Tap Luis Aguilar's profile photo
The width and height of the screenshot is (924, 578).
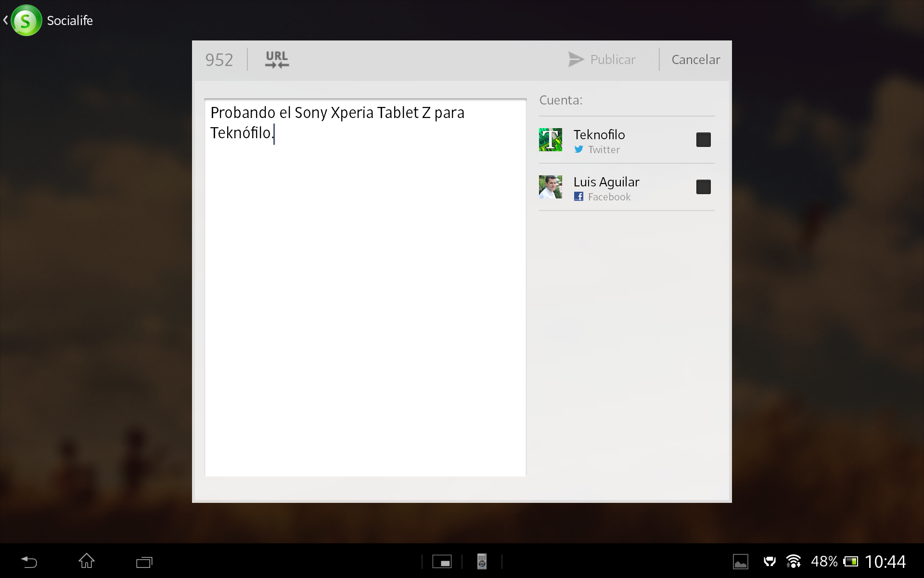(551, 187)
